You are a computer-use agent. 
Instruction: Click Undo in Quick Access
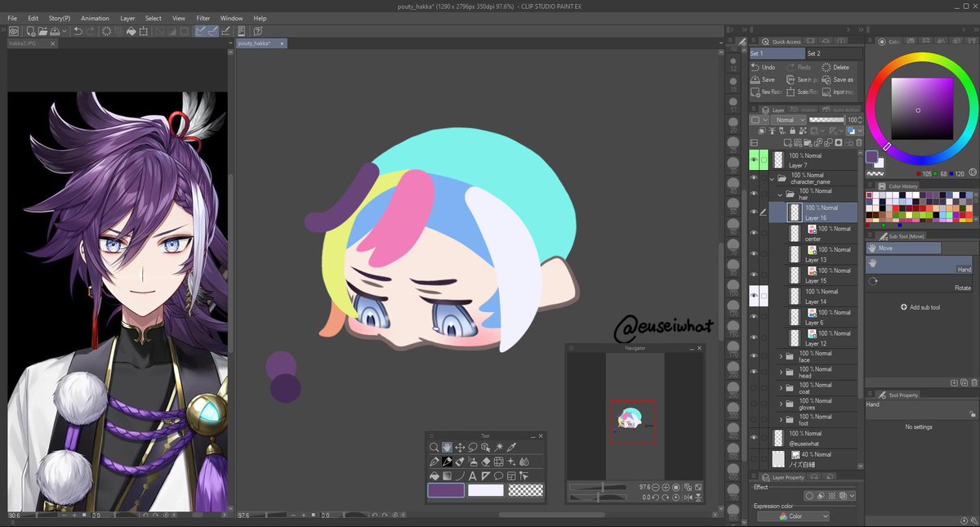pos(764,67)
